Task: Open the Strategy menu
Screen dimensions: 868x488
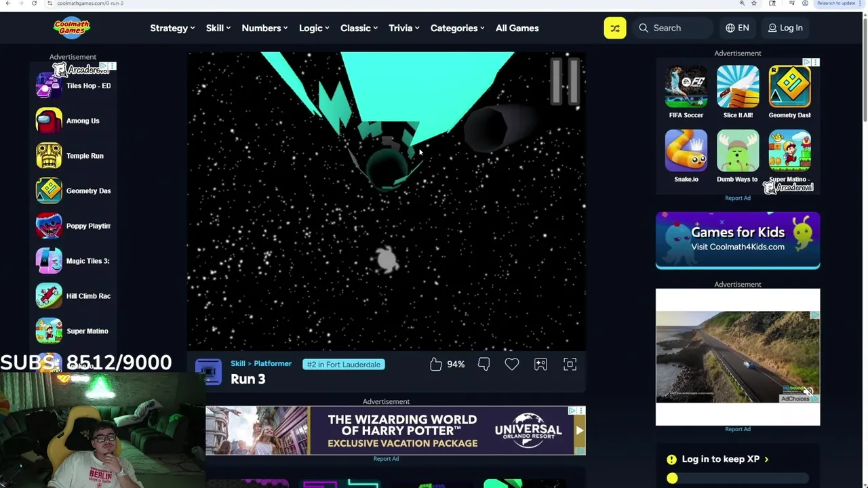Action: [172, 28]
